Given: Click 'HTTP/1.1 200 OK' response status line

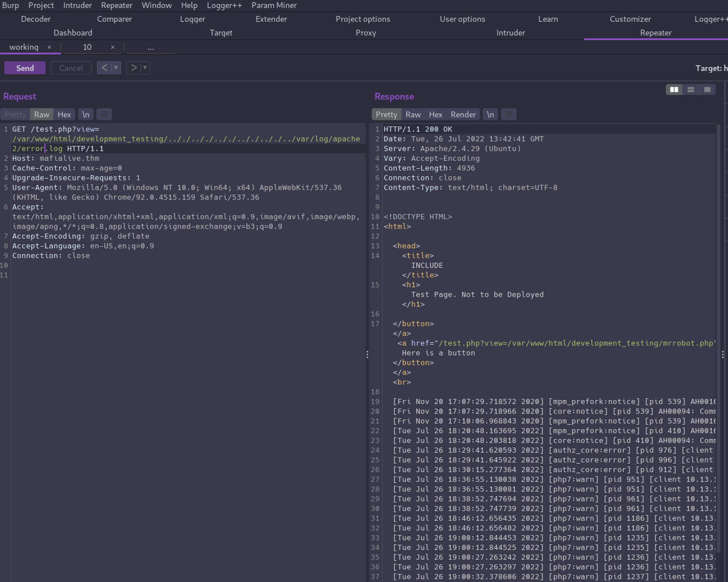Looking at the screenshot, I should pyautogui.click(x=418, y=129).
